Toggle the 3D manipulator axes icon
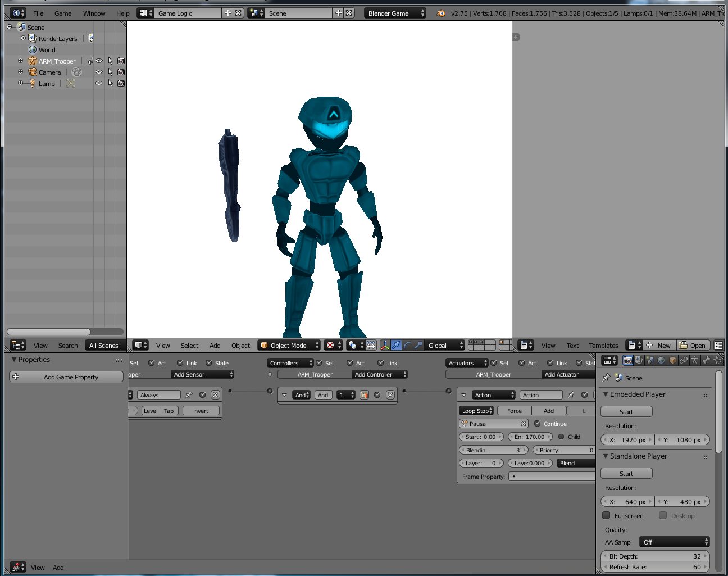 385,345
